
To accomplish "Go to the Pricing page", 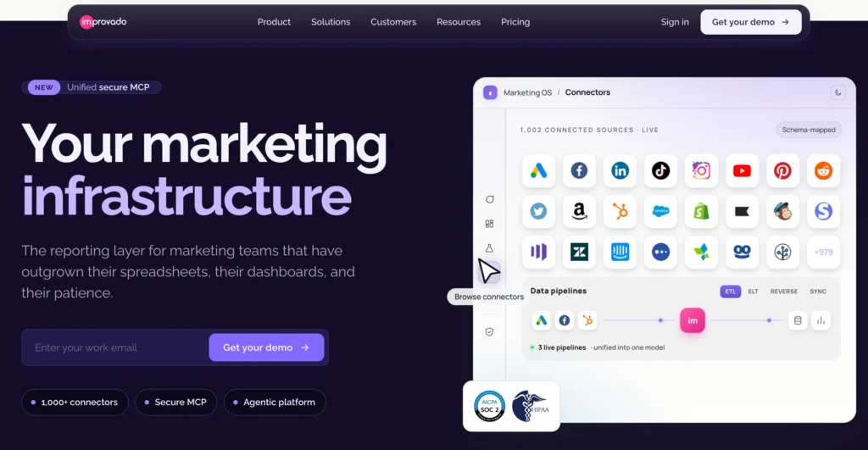I will click(515, 22).
